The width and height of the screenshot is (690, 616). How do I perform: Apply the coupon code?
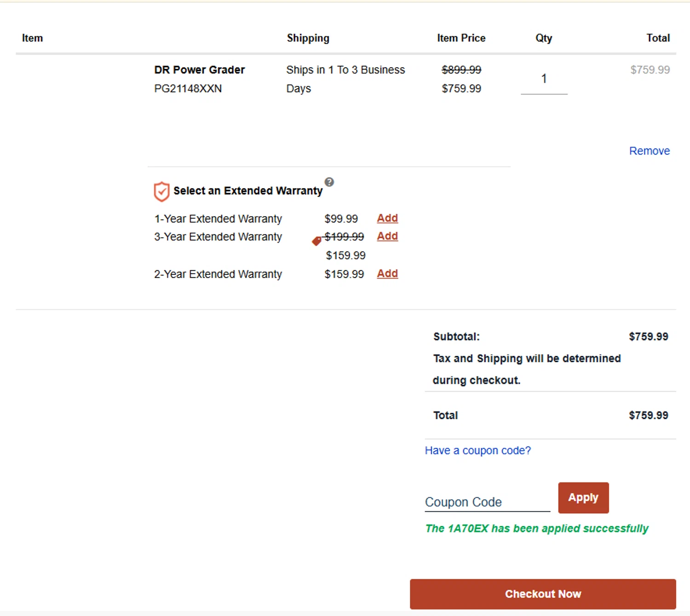coord(583,498)
